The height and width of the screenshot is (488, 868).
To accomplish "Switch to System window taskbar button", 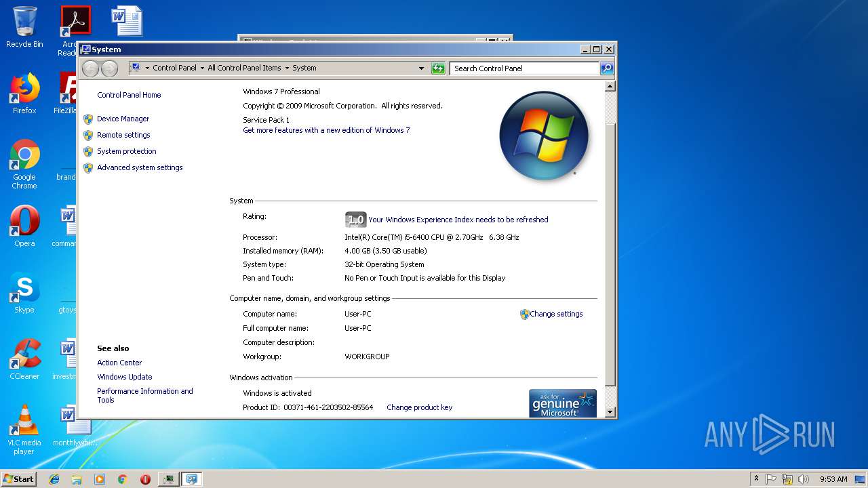I will click(x=192, y=479).
